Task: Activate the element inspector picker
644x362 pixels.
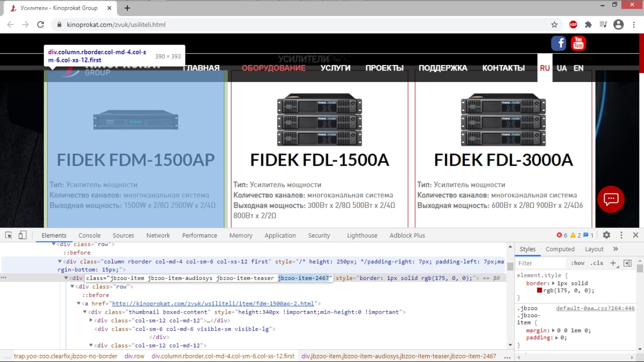Action: [9, 235]
